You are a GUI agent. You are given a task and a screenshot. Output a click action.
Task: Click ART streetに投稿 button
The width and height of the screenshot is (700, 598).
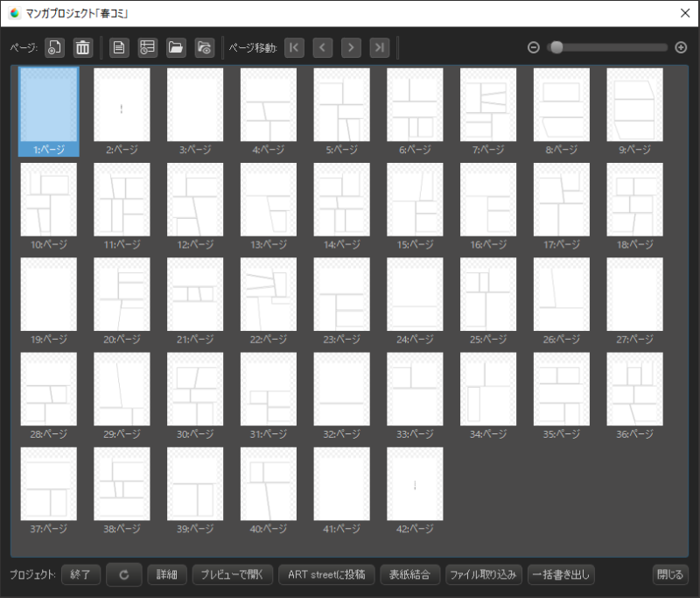(x=326, y=574)
